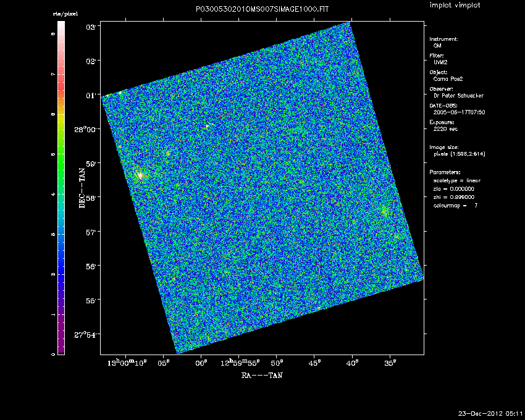Click the green source near the right edge
The width and height of the screenshot is (525, 420).
tap(385, 212)
